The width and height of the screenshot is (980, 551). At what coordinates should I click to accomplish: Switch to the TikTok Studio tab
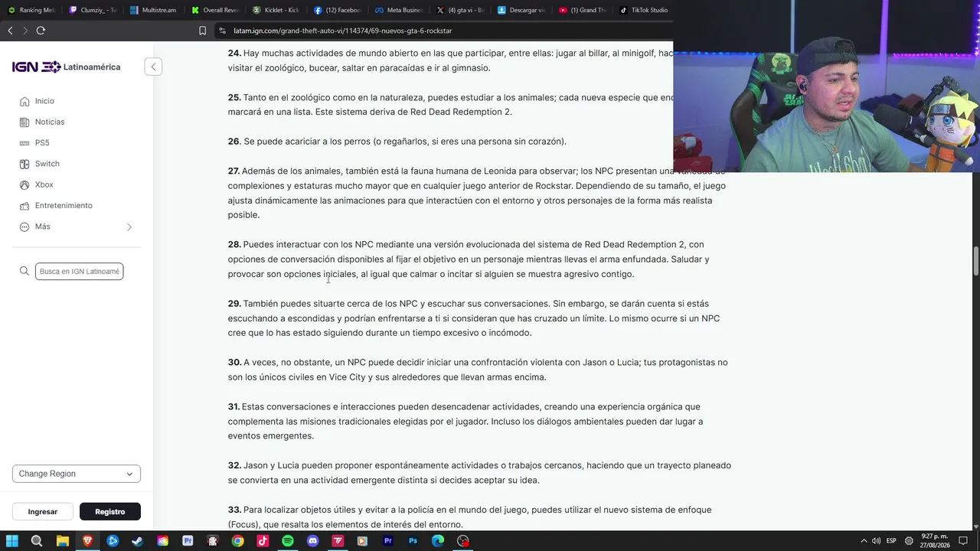[644, 10]
